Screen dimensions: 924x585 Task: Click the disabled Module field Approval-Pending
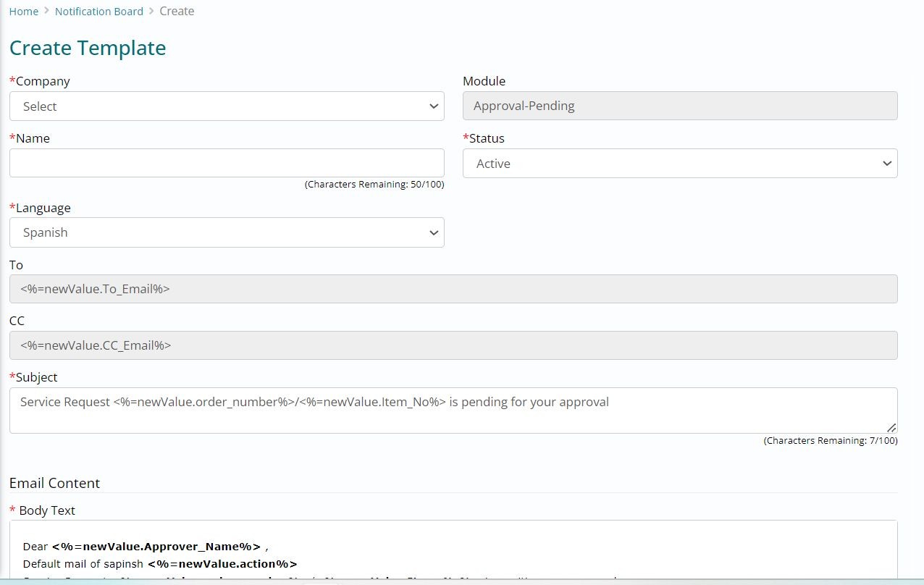pyautogui.click(x=680, y=106)
